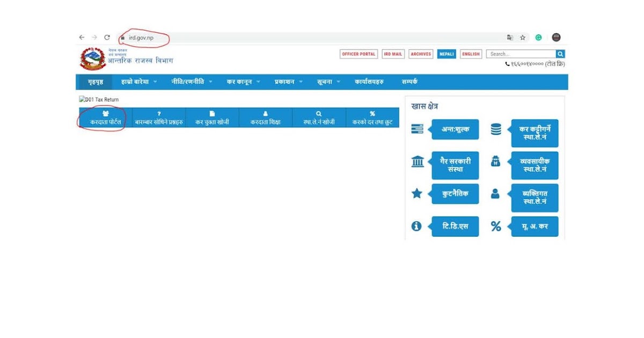The width and height of the screenshot is (644, 338).
Task: Open the सम्पर्क menu item
Action: (x=409, y=82)
